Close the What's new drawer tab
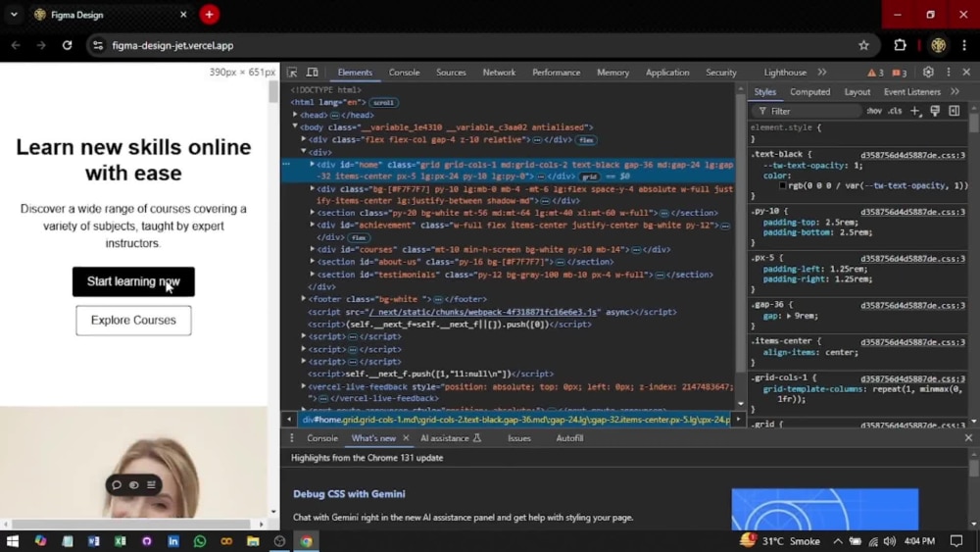The width and height of the screenshot is (980, 552). [x=406, y=438]
